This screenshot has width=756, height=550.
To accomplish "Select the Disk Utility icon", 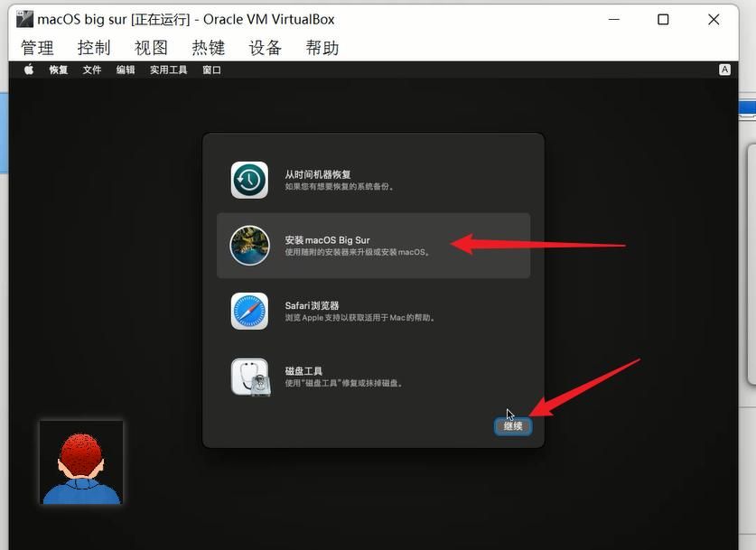I will (x=249, y=377).
